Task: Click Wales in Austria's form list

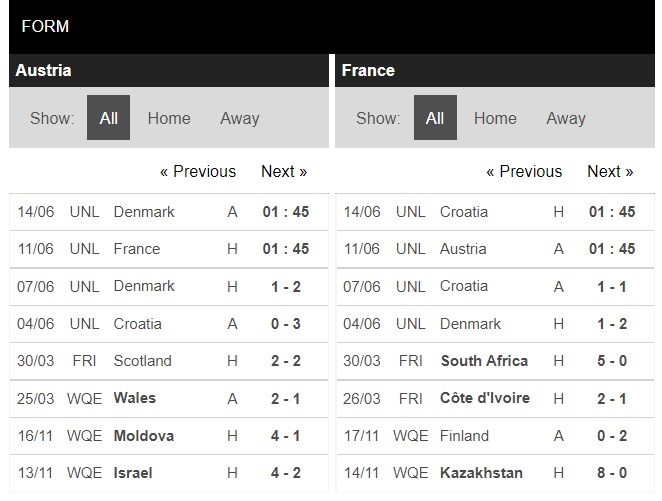Action: pyautogui.click(x=135, y=398)
